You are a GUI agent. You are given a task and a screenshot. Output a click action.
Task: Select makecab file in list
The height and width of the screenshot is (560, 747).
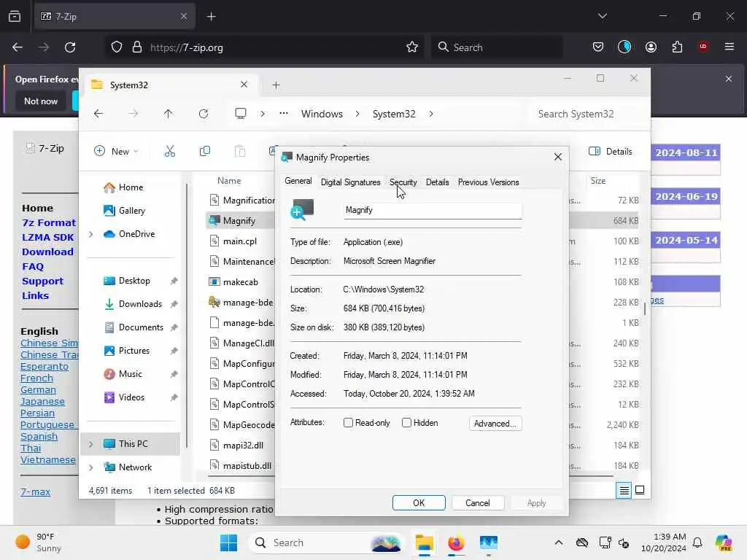(240, 282)
